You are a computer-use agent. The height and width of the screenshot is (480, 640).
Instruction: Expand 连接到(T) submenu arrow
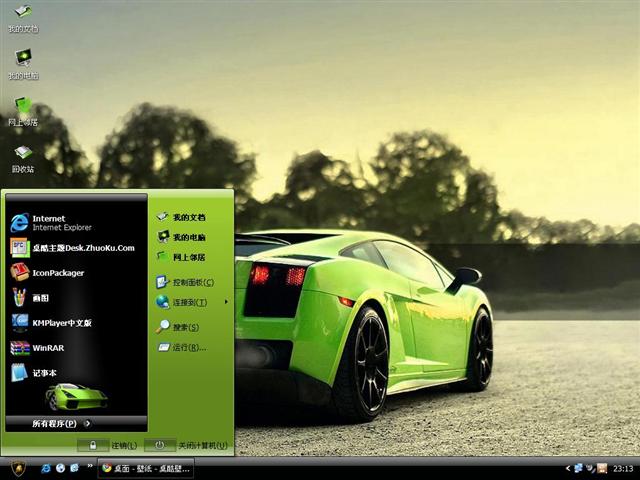pyautogui.click(x=226, y=302)
